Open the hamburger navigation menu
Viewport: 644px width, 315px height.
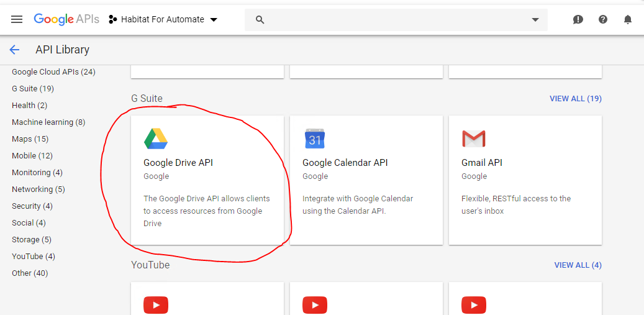point(17,19)
